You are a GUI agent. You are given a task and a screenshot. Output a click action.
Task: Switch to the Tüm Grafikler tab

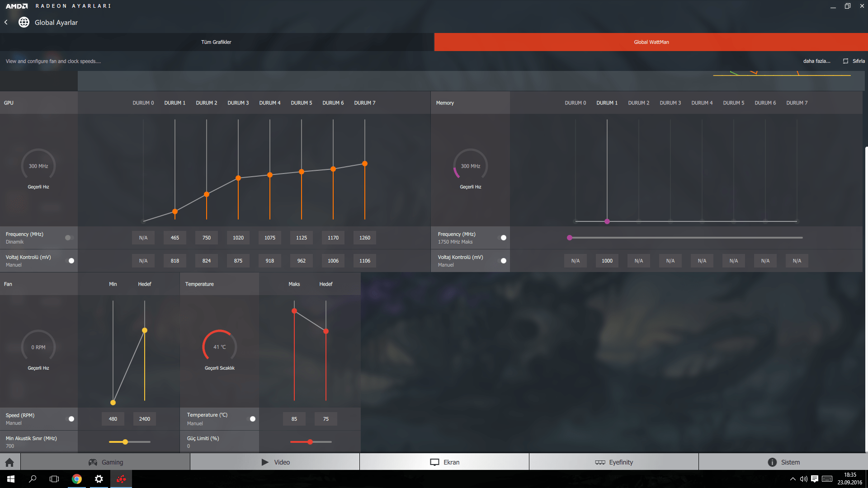click(216, 42)
